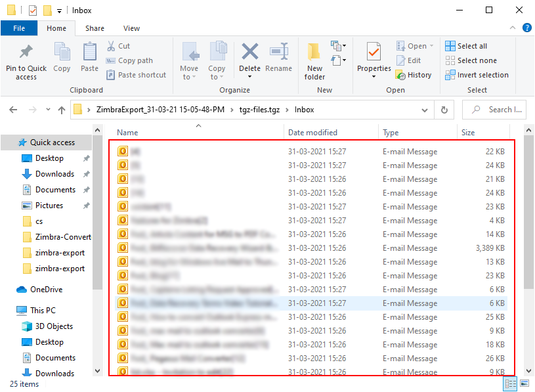Select Quick access in navigation pane
535x392 pixels.
point(47,142)
